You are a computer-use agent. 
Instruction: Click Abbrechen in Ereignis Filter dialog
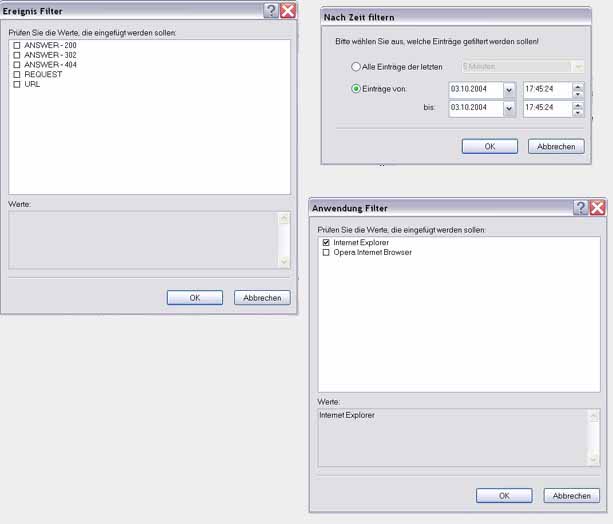pyautogui.click(x=262, y=297)
